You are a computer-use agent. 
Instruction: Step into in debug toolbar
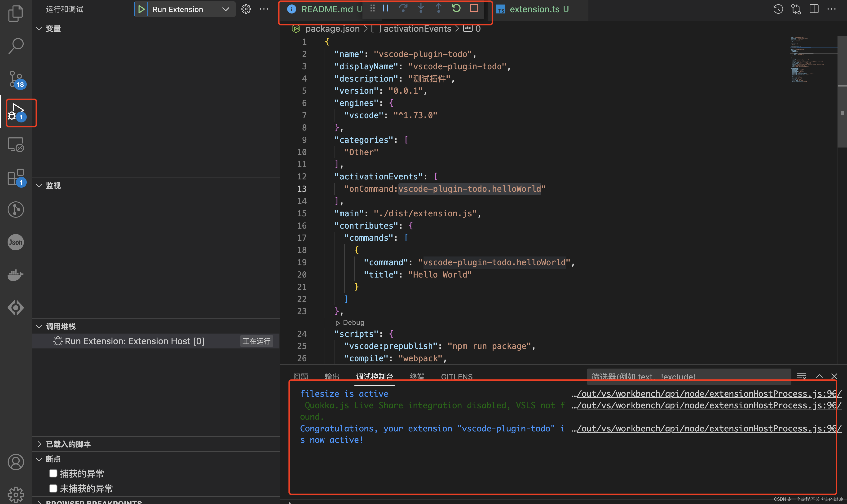click(x=421, y=8)
